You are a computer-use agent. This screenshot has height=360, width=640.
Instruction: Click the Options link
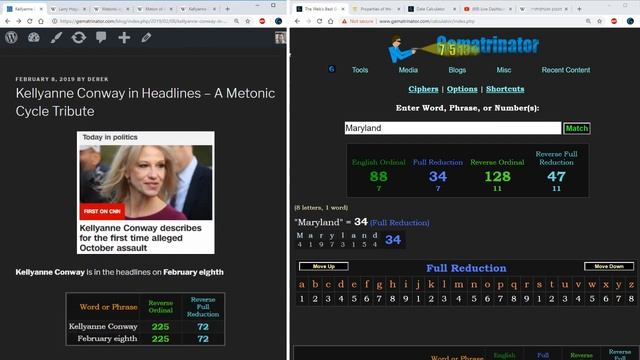click(462, 89)
